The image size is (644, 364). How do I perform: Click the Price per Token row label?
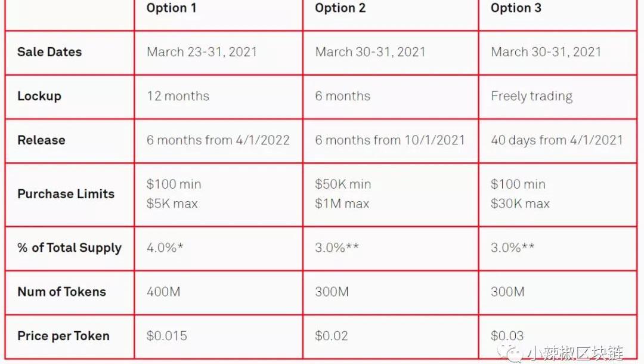pyautogui.click(x=63, y=336)
